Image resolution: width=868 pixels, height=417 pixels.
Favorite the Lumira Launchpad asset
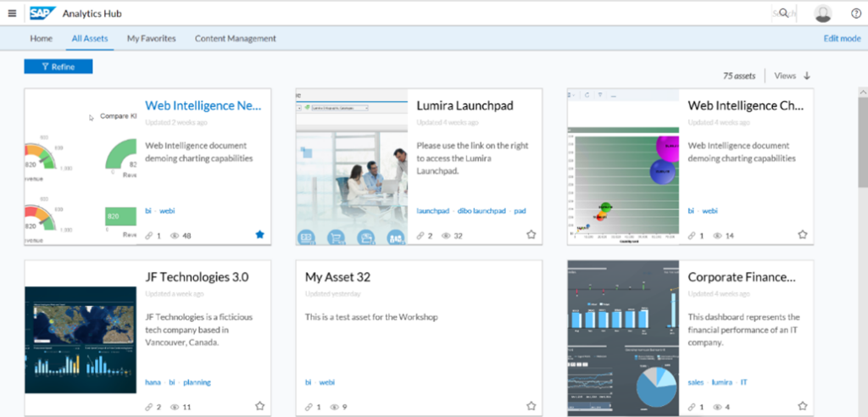[531, 235]
